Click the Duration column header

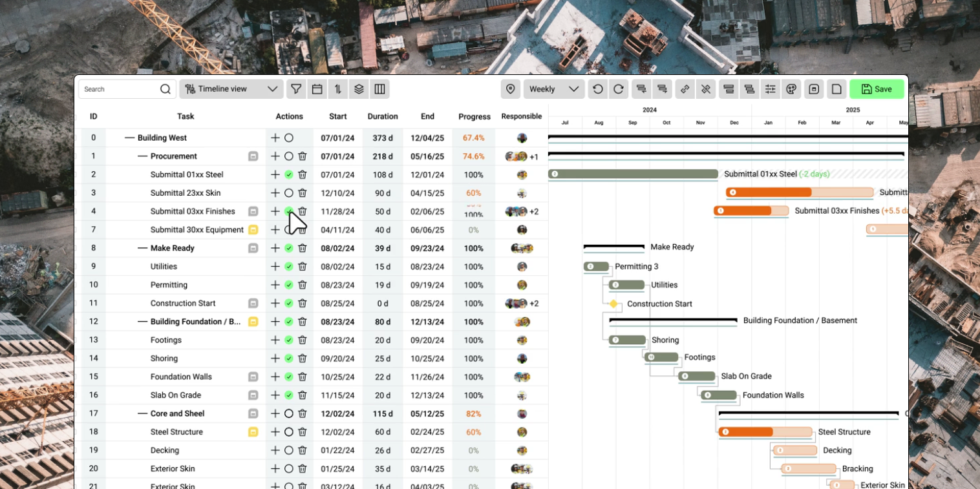tap(383, 117)
